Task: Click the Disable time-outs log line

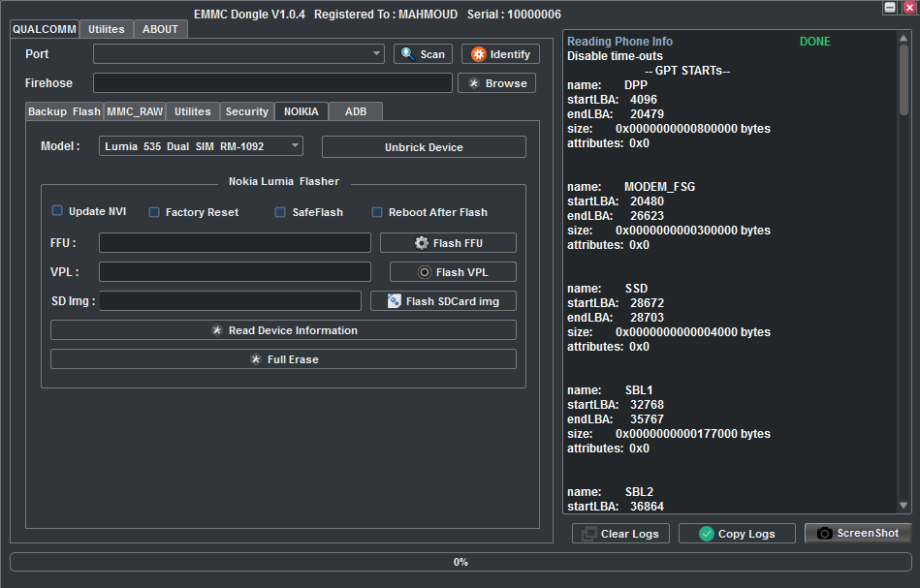Action: [615, 56]
